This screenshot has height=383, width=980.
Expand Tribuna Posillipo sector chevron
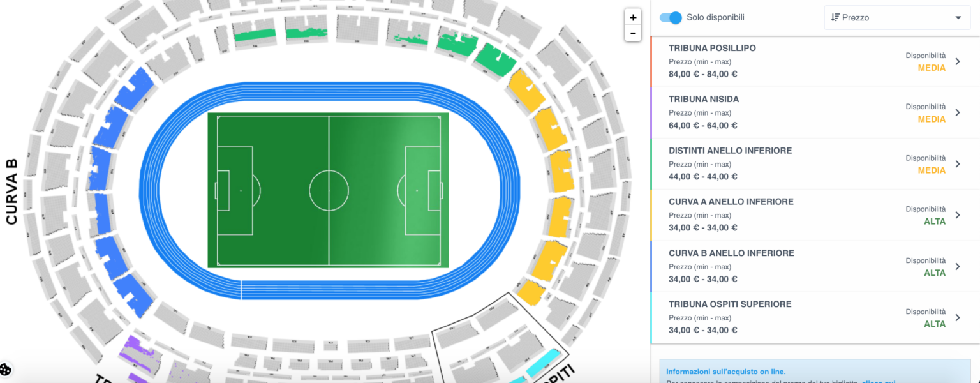pyautogui.click(x=957, y=61)
